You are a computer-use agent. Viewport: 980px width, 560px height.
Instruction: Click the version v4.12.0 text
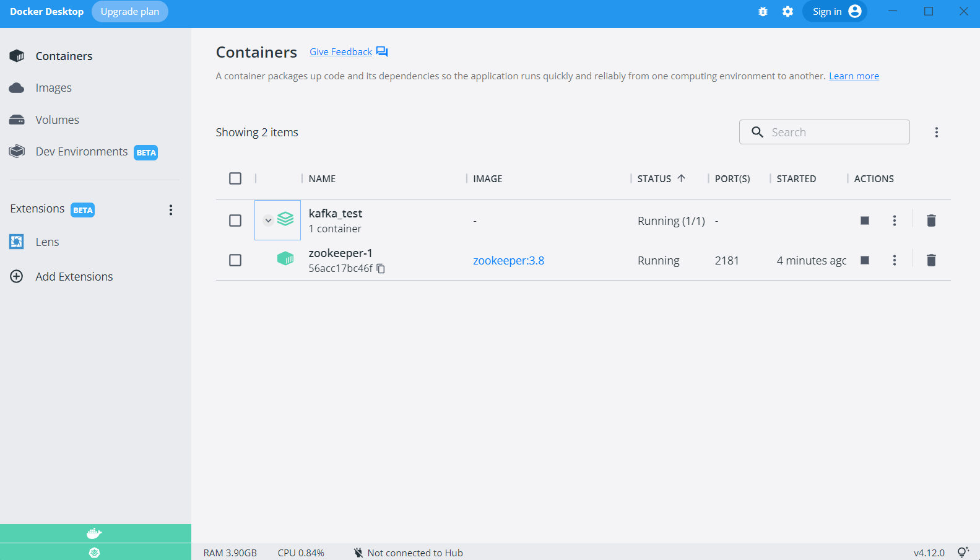pos(929,553)
